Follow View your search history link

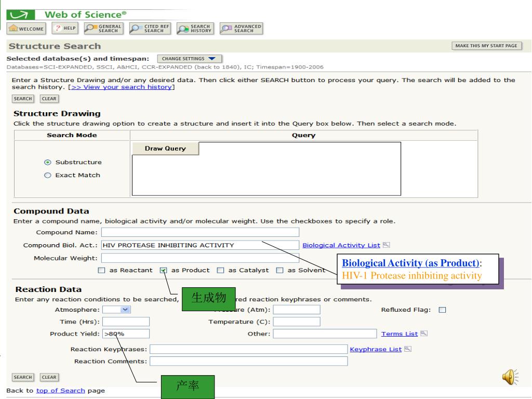pos(121,87)
